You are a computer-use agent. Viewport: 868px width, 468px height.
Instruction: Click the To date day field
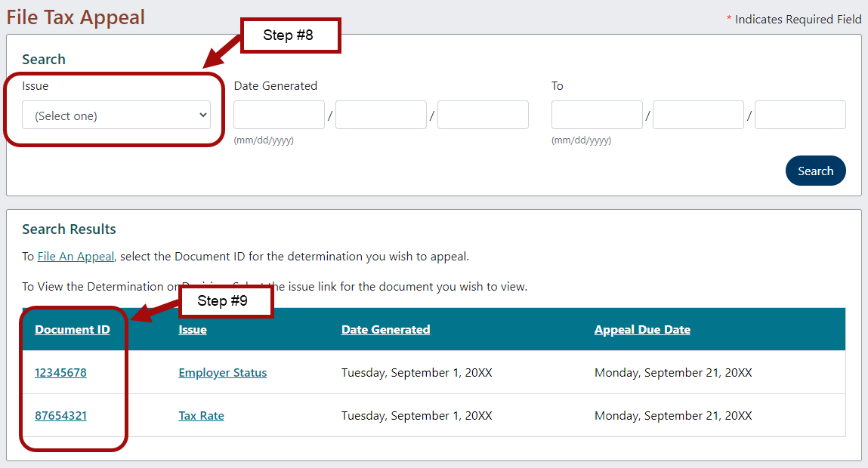coord(698,115)
